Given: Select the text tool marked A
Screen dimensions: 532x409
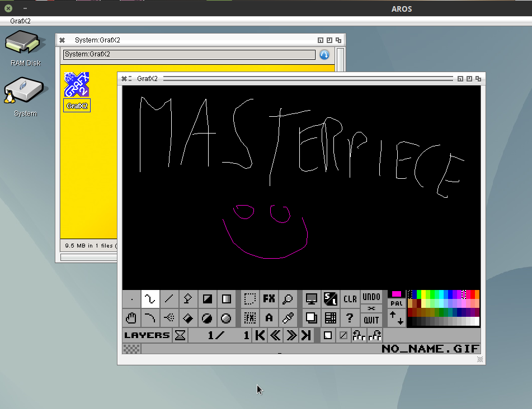Looking at the screenshot, I should tap(269, 318).
